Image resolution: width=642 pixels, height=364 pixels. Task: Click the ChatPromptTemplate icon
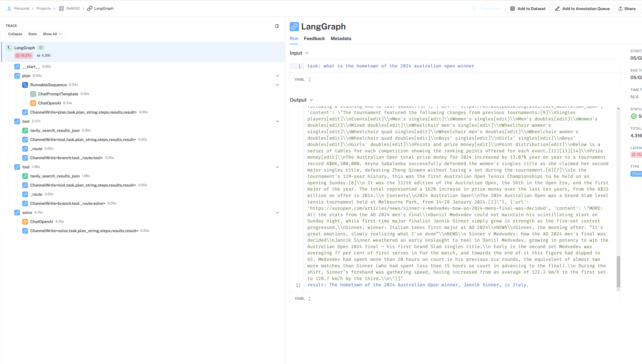pos(33,94)
